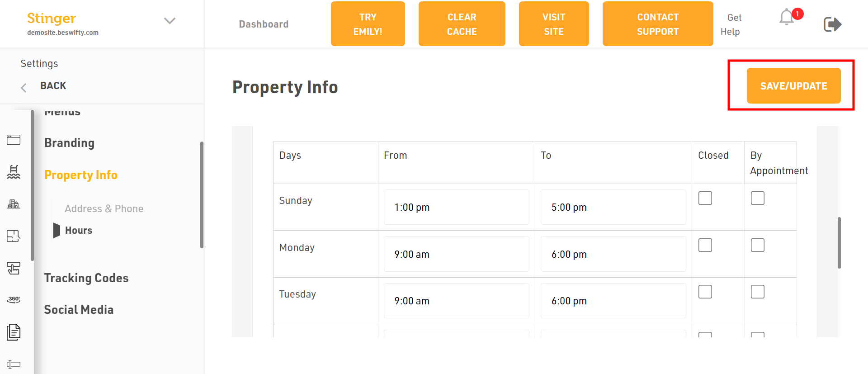Check the Closed box for Sunday
Image resolution: width=868 pixels, height=374 pixels.
point(705,198)
